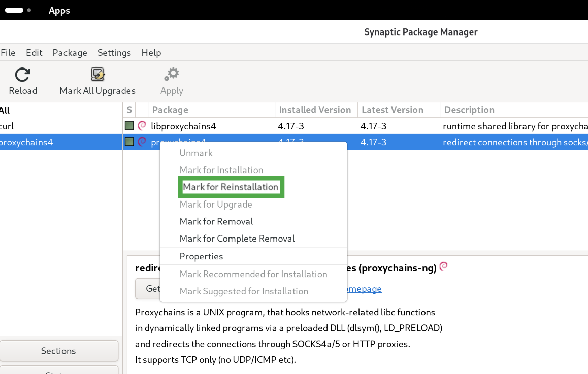Select the libproxychains4 package name
The image size is (588, 374).
(183, 126)
